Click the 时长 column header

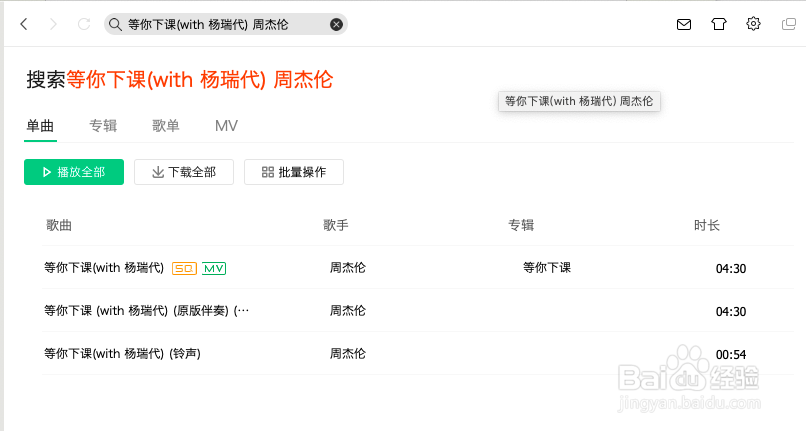tap(707, 225)
